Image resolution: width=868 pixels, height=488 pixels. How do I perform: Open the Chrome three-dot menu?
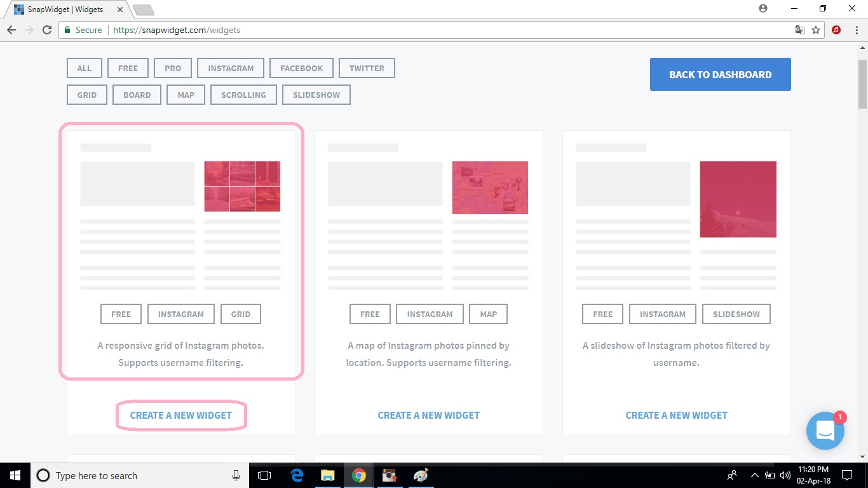pyautogui.click(x=856, y=30)
